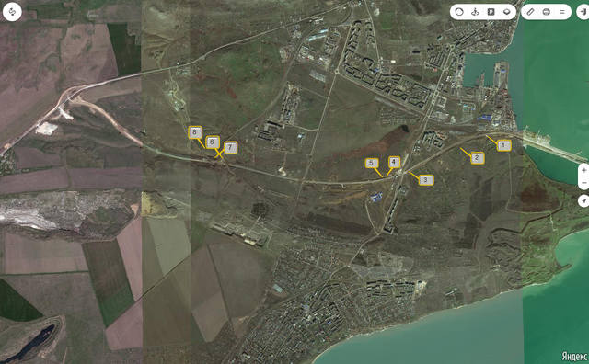Viewport: 589px width, 364px height.
Task: Select map marker number 1
Action: (503, 145)
